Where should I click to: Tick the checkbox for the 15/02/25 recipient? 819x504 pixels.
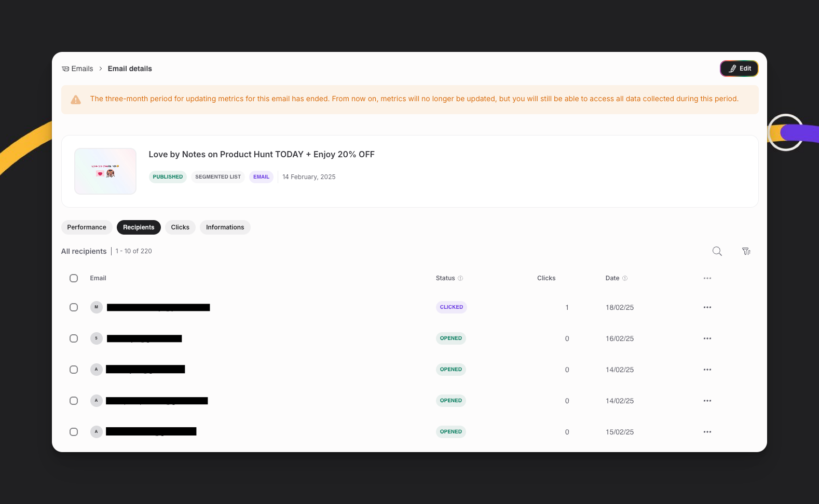point(74,432)
